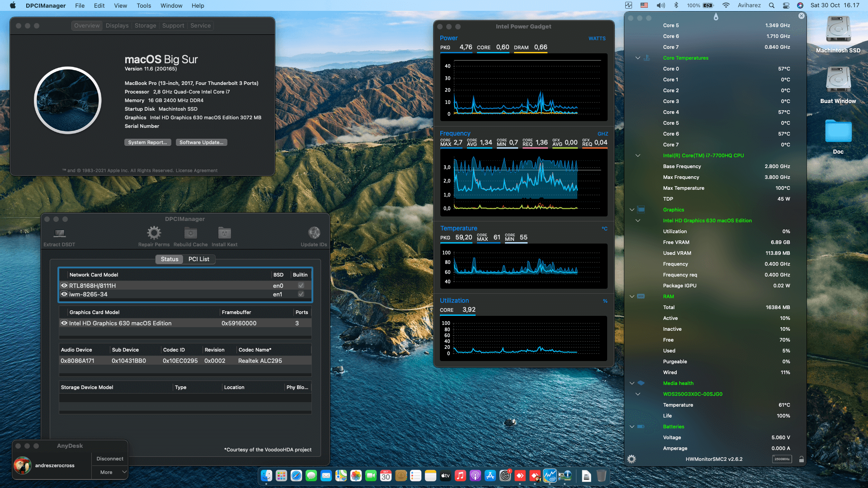Toggle Builtin checkbox for RTL8168H/8111H

[301, 286]
